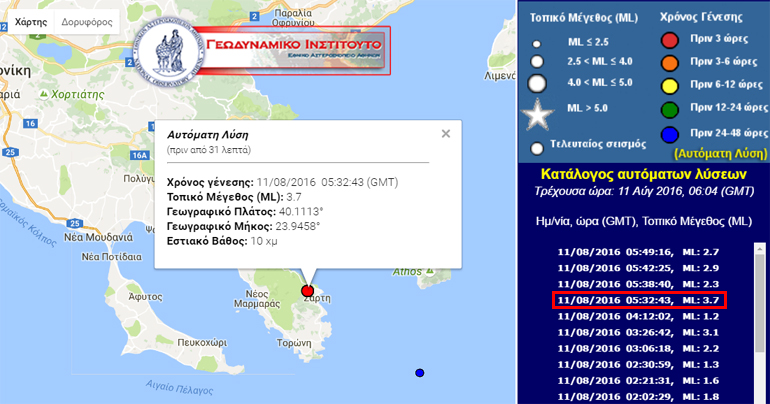Select catalog entry 05:32:43 ML: 3.7
This screenshot has width=770, height=404.
[x=638, y=300]
